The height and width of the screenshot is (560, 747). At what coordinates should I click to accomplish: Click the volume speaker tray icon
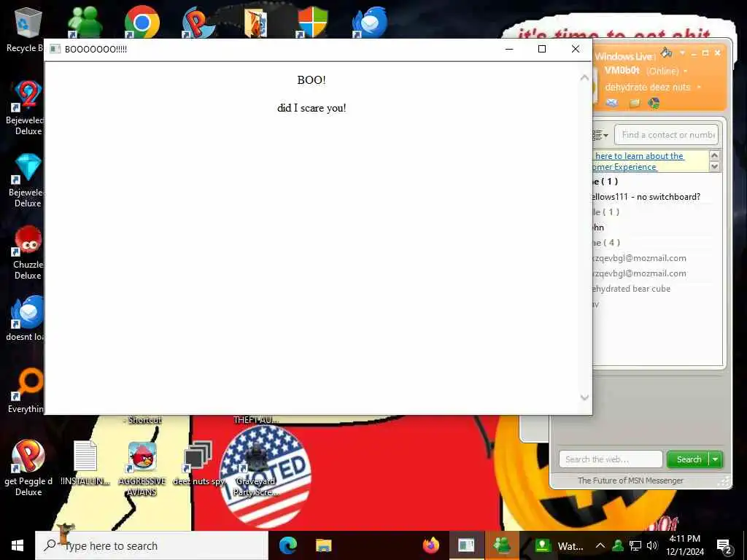coord(651,545)
